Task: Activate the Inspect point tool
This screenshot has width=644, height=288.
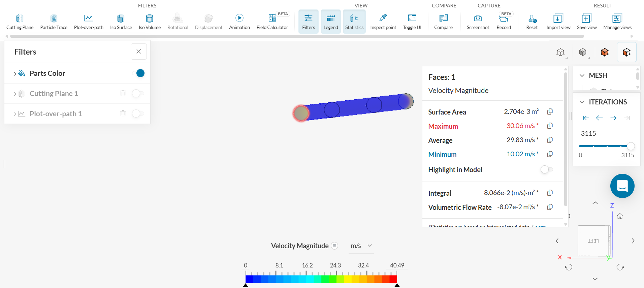Action: (383, 22)
